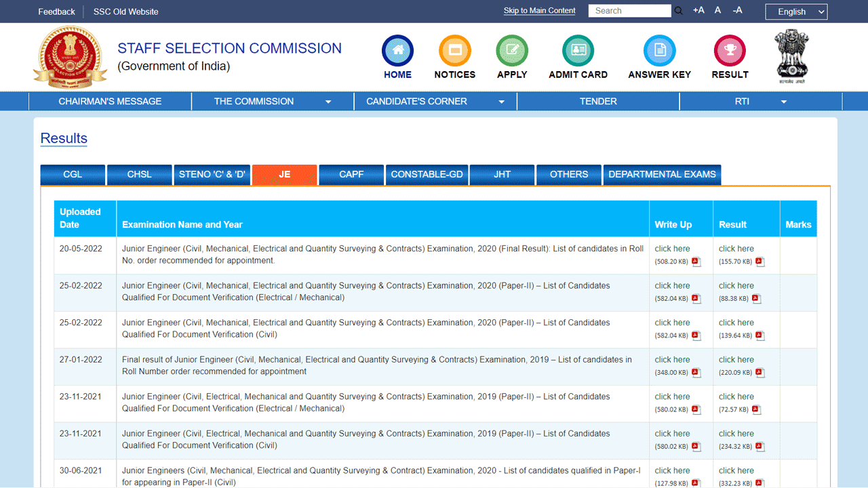Image resolution: width=868 pixels, height=488 pixels.
Task: Click Write Up PDF icon, 23-11-2021 Electrical / Mechanical row
Action: tap(696, 410)
